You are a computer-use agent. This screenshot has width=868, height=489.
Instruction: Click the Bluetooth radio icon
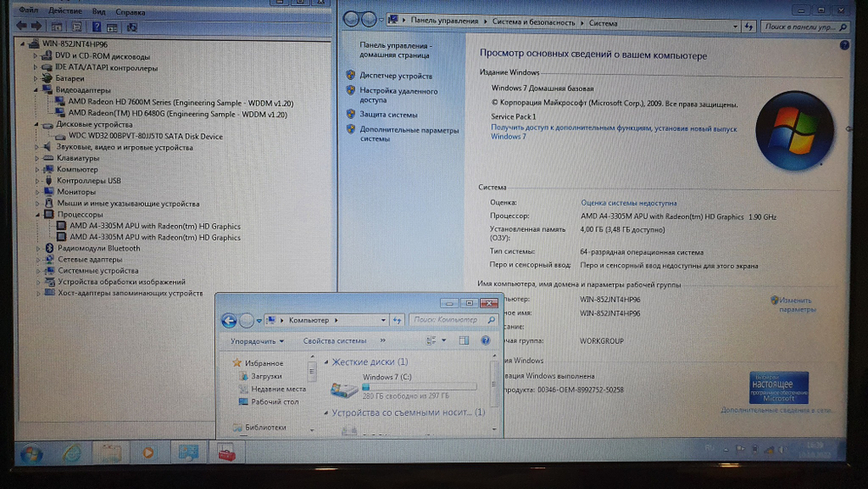pyautogui.click(x=49, y=248)
